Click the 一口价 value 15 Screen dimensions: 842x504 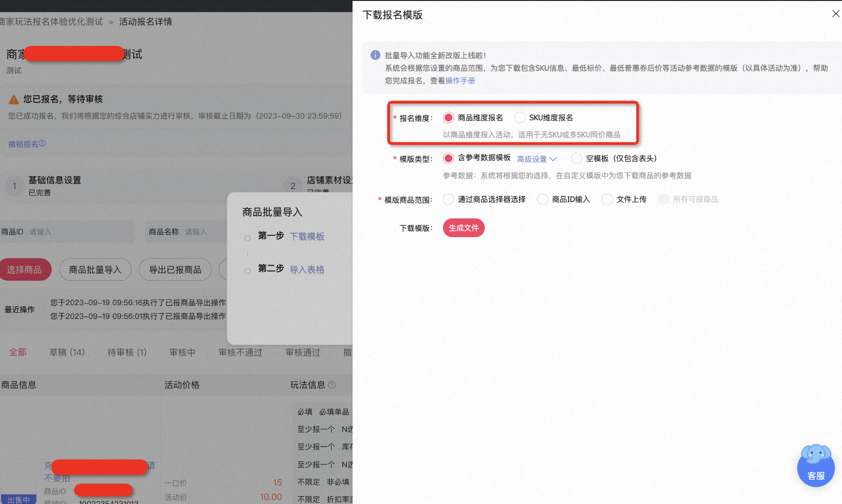click(277, 482)
